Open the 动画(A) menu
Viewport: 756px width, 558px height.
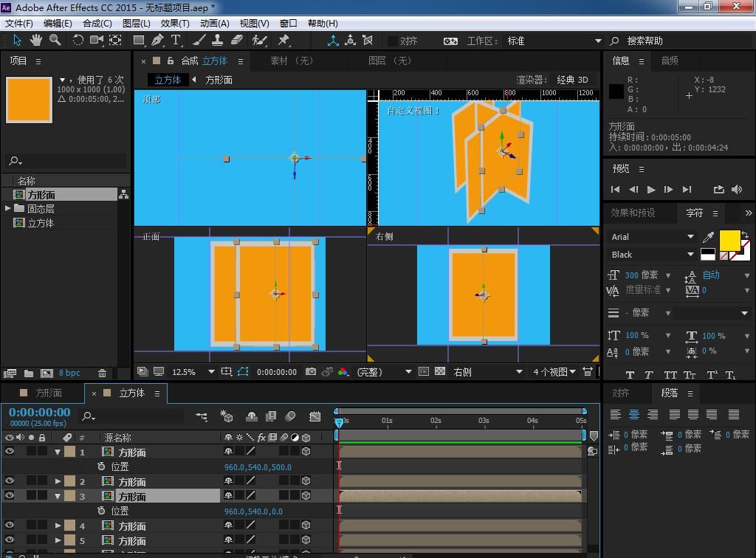215,24
